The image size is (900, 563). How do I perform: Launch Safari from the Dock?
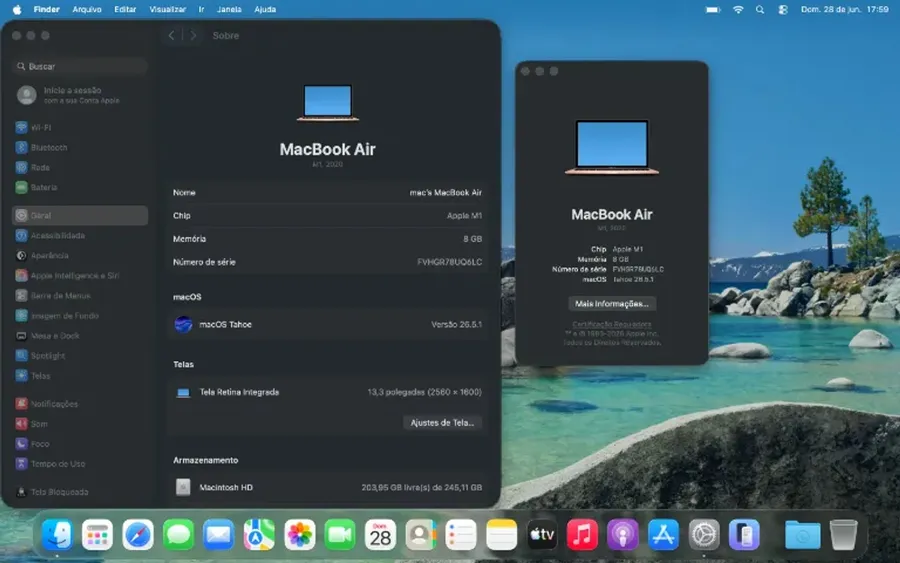coord(138,535)
